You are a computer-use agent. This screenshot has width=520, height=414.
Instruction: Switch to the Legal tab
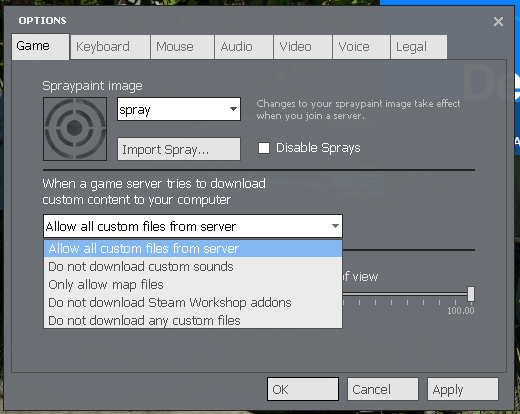[419, 47]
